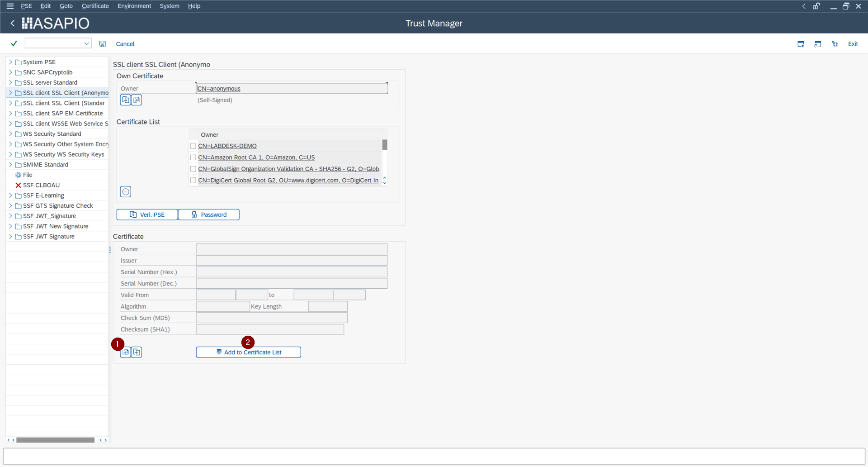Select the DigiCert Global Root G2 checkbox
This screenshot has width=868, height=467.
(x=193, y=180)
